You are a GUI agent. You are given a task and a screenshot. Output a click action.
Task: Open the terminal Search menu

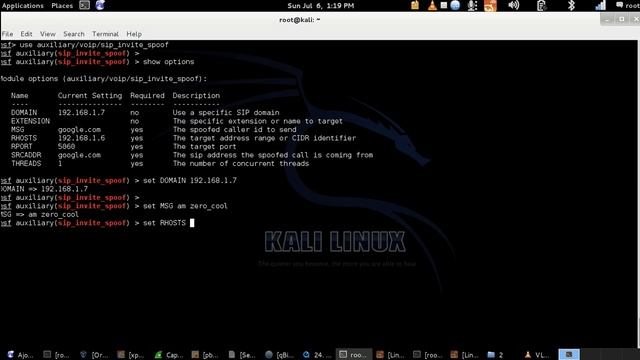pyautogui.click(x=74, y=34)
